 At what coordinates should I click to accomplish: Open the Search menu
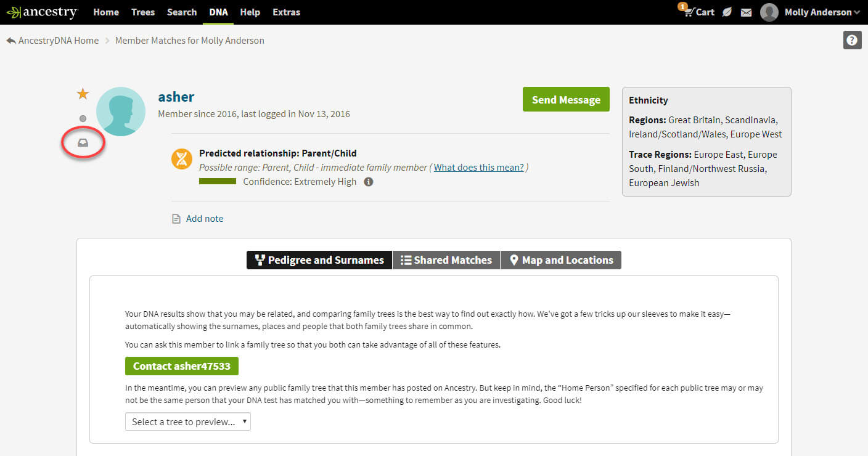coord(182,12)
